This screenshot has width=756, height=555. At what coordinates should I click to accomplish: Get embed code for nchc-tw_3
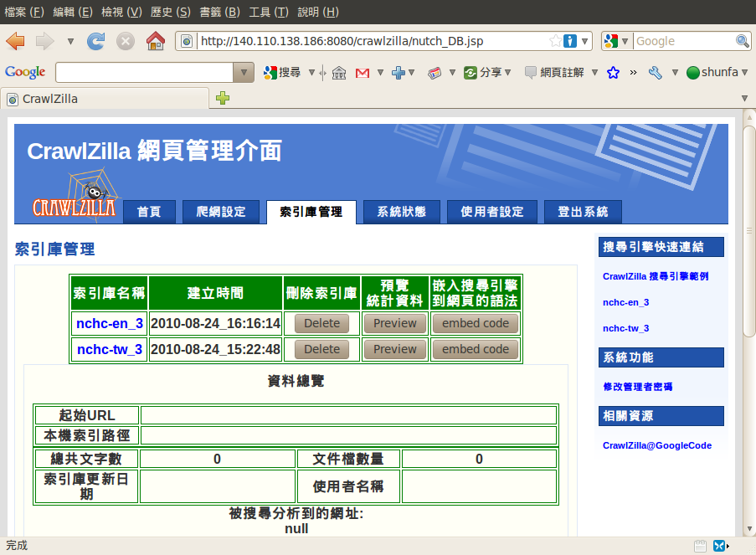(x=476, y=349)
